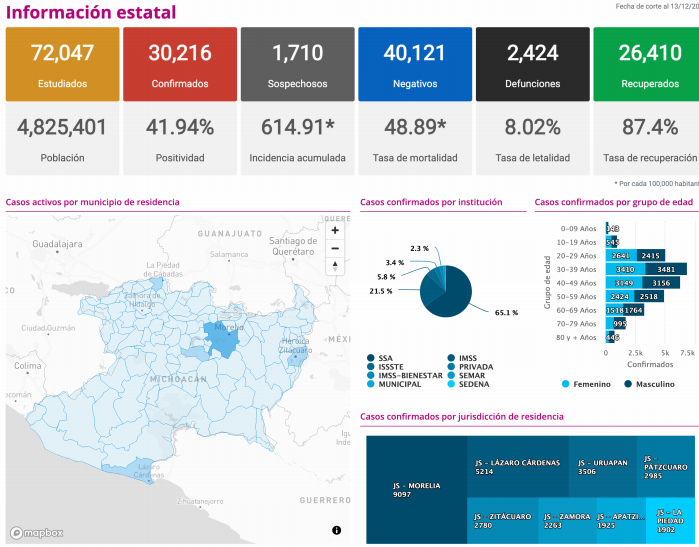Select the JS - Morelia treemap block
The width and height of the screenshot is (699, 547).
(416, 489)
